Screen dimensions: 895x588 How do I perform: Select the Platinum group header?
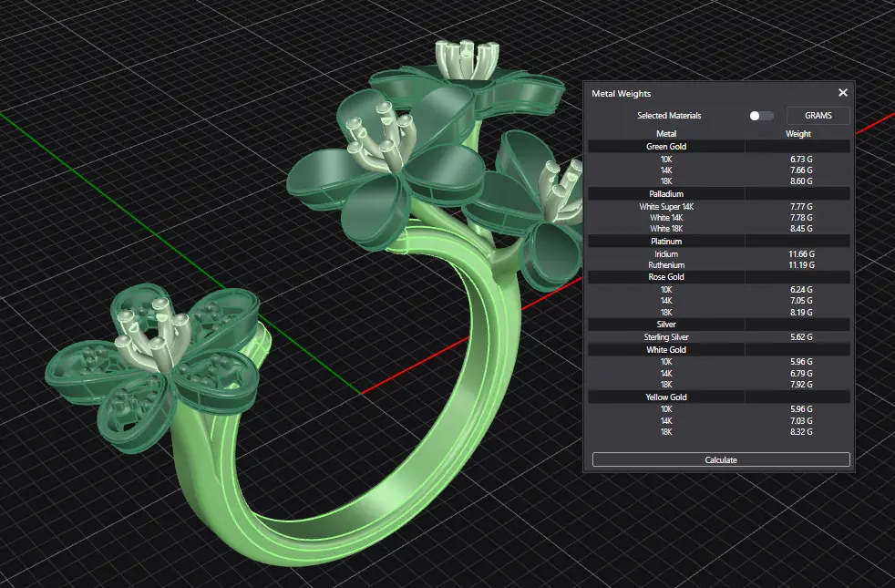coord(666,242)
